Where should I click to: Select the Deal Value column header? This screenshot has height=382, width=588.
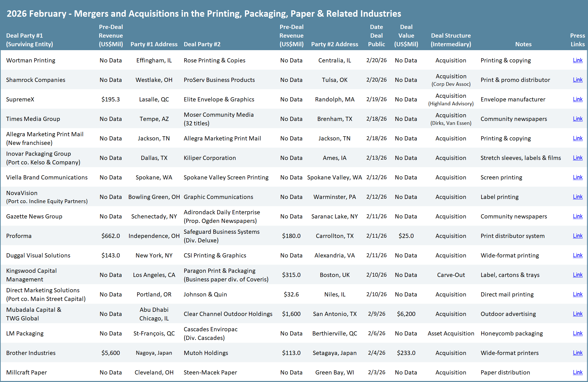[406, 36]
